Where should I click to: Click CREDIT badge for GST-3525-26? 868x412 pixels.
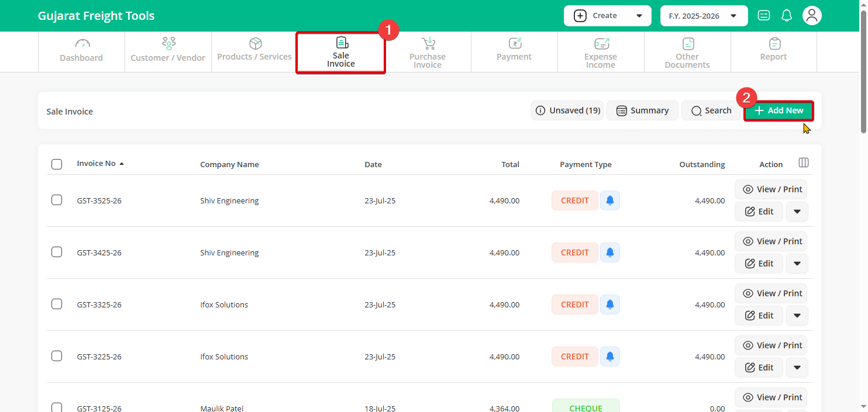575,200
